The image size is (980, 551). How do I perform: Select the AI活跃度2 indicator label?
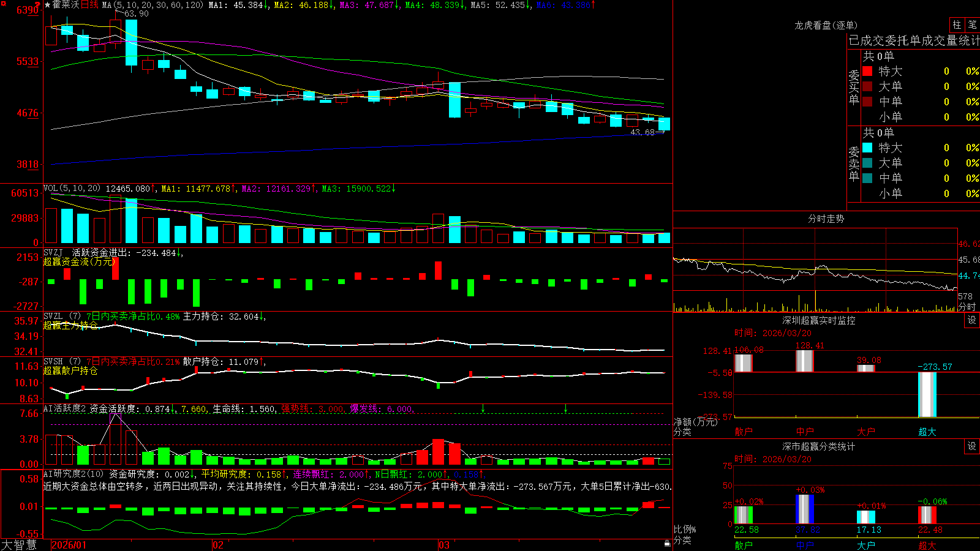[x=65, y=408]
